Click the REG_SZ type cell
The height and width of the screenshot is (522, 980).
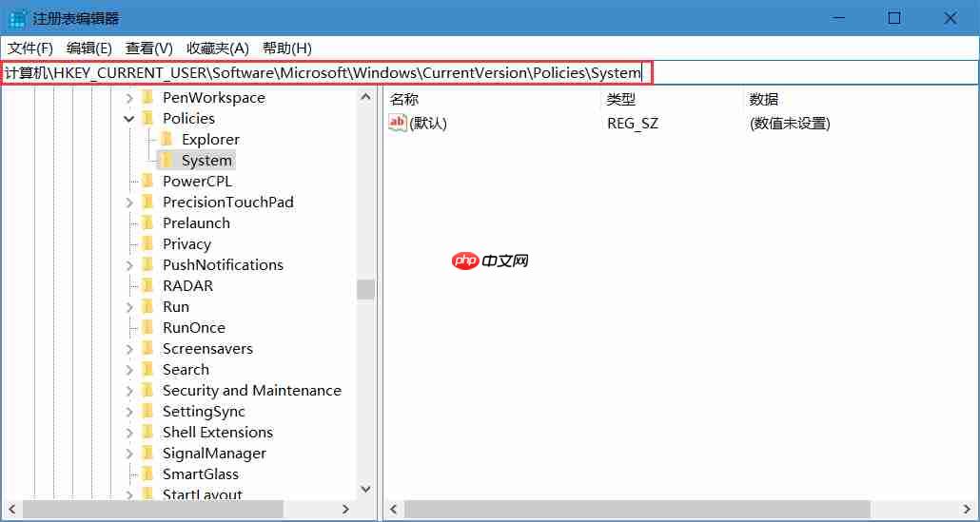tap(633, 124)
